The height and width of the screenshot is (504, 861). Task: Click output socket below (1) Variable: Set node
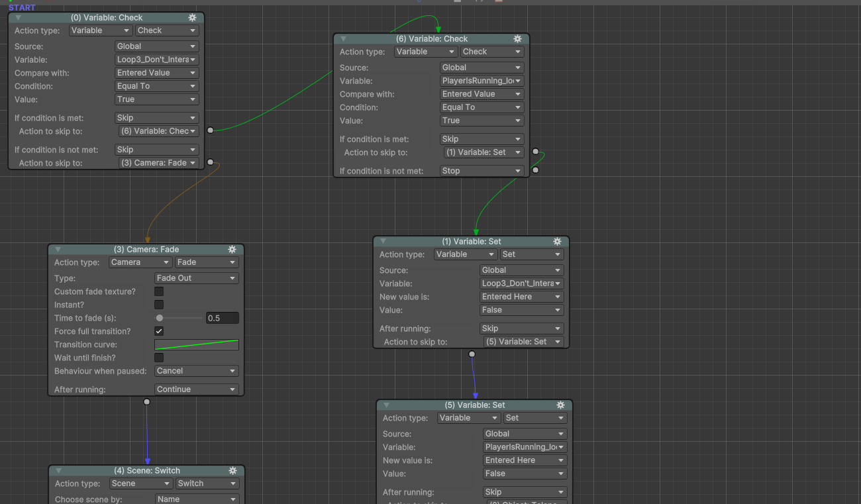coord(472,354)
